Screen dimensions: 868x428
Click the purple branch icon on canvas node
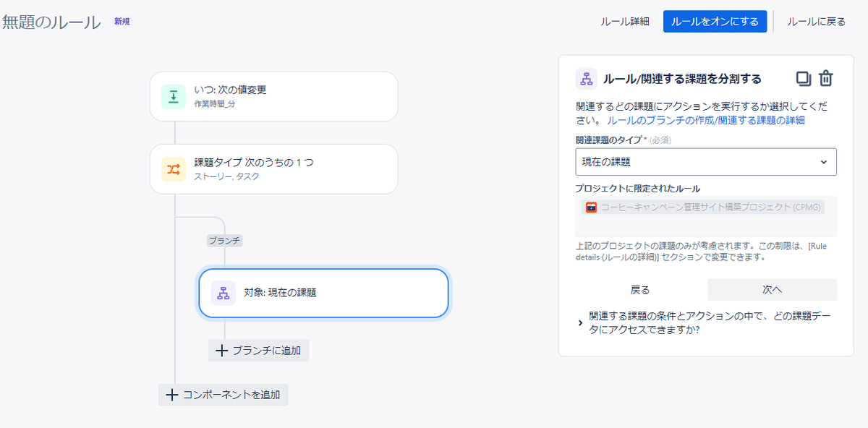pos(223,293)
